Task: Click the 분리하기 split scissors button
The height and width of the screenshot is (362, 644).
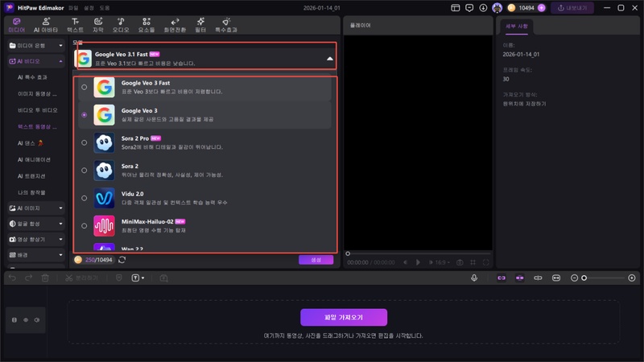Action: pyautogui.click(x=82, y=278)
